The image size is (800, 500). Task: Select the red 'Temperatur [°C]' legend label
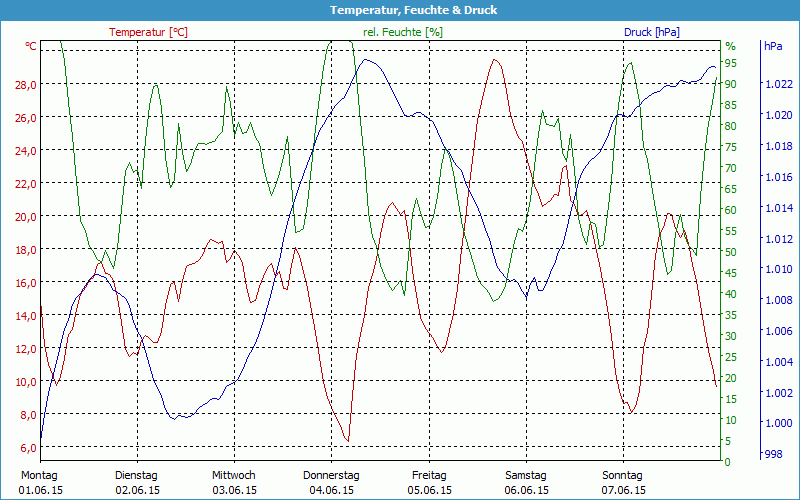148,32
